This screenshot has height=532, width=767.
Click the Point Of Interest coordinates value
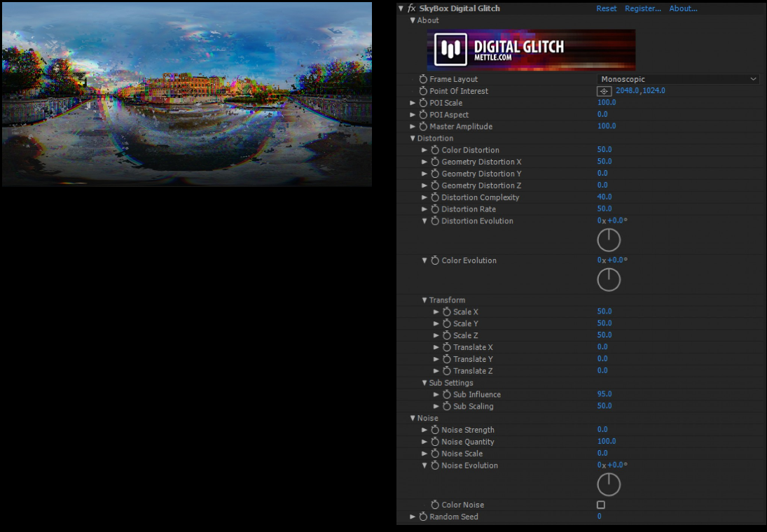(x=640, y=90)
